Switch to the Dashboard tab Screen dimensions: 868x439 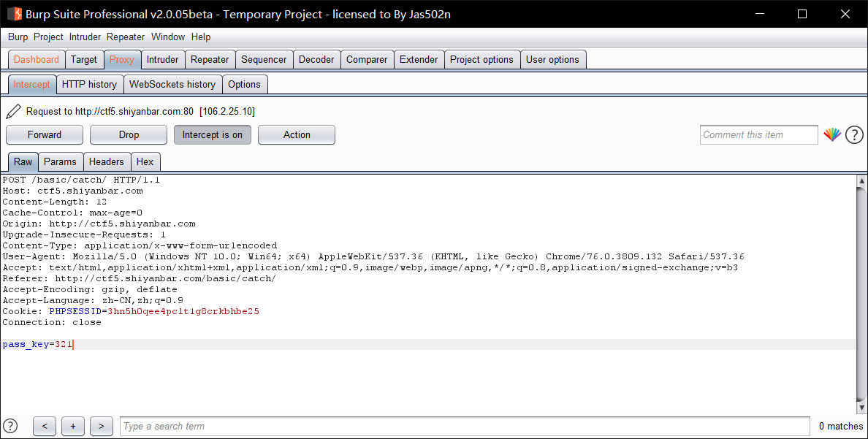pos(37,59)
